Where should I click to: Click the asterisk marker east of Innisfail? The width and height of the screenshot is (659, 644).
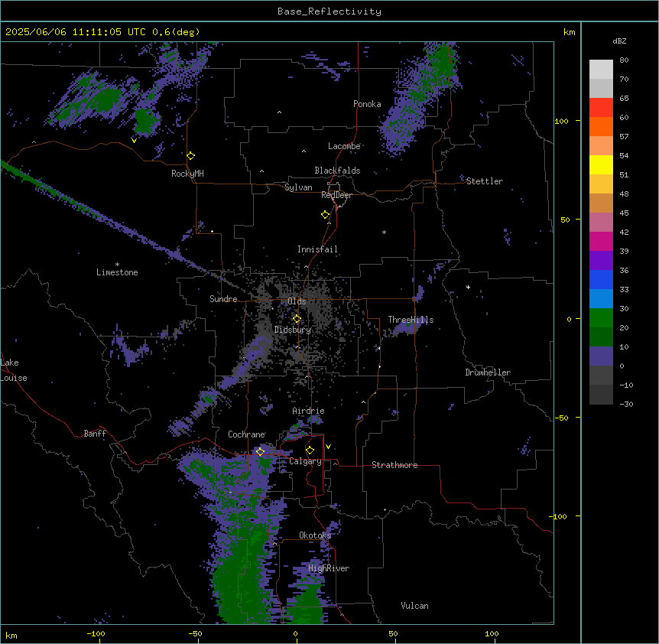pyautogui.click(x=384, y=232)
